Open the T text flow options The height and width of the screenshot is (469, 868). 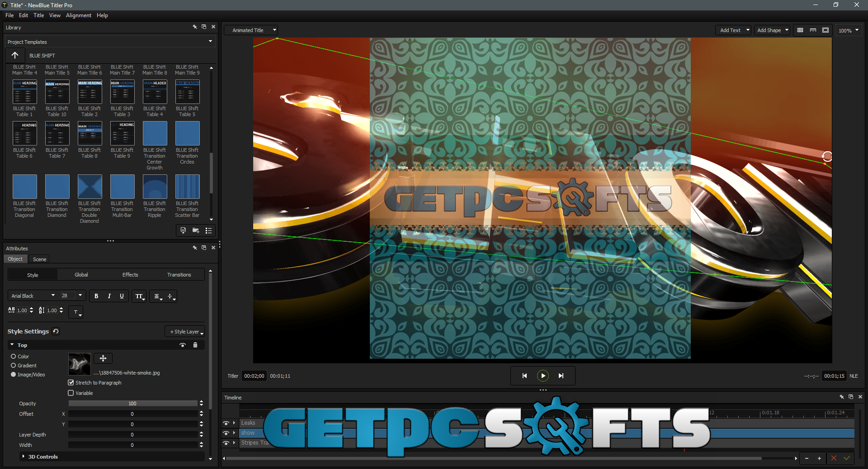pyautogui.click(x=76, y=312)
